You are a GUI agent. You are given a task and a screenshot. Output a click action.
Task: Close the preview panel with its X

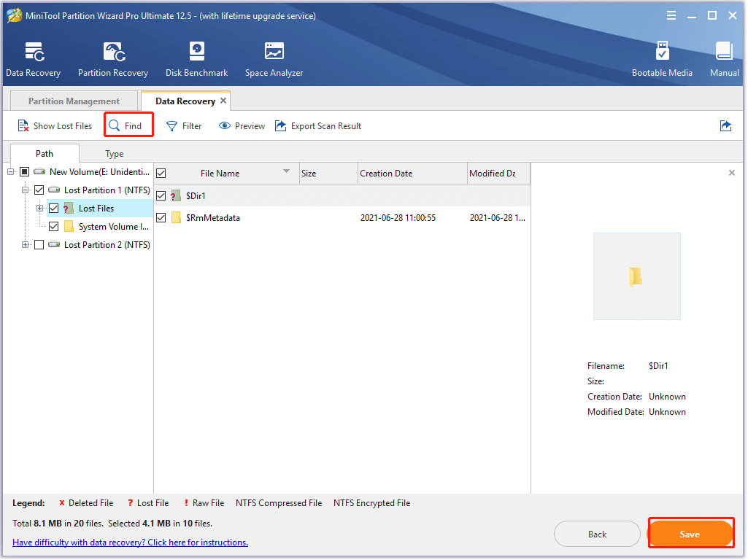(732, 173)
